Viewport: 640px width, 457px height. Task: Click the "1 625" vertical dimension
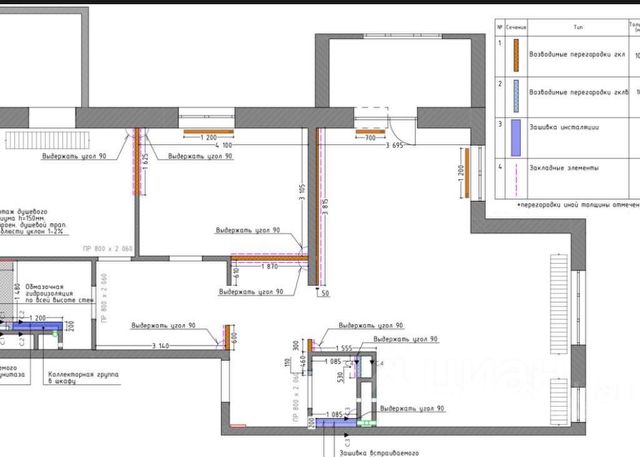146,162
